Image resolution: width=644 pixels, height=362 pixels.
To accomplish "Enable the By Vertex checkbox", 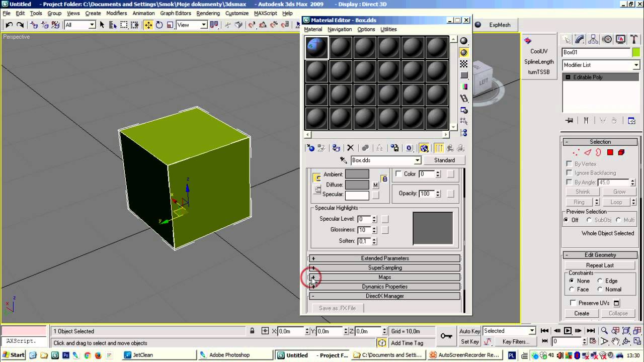I will pos(569,164).
